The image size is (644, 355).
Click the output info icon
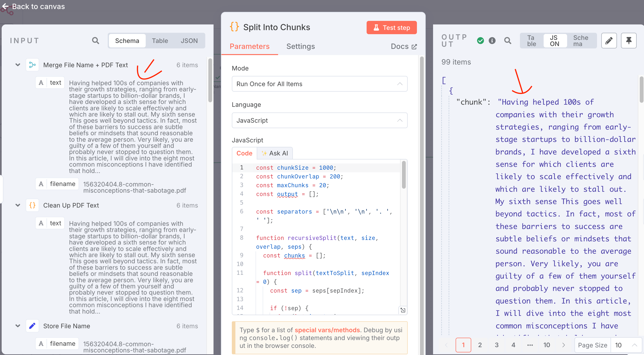[492, 41]
